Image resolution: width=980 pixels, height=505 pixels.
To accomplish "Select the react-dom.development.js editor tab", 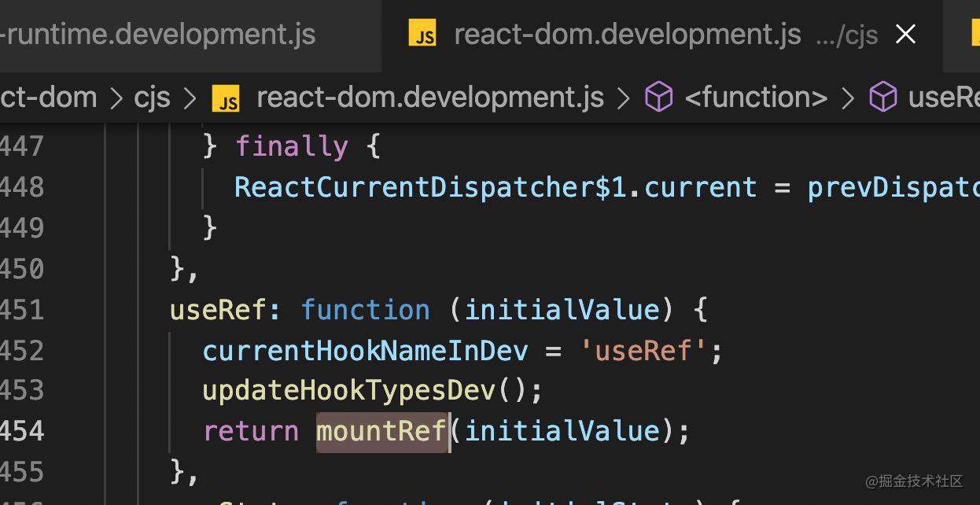I will 662,35.
